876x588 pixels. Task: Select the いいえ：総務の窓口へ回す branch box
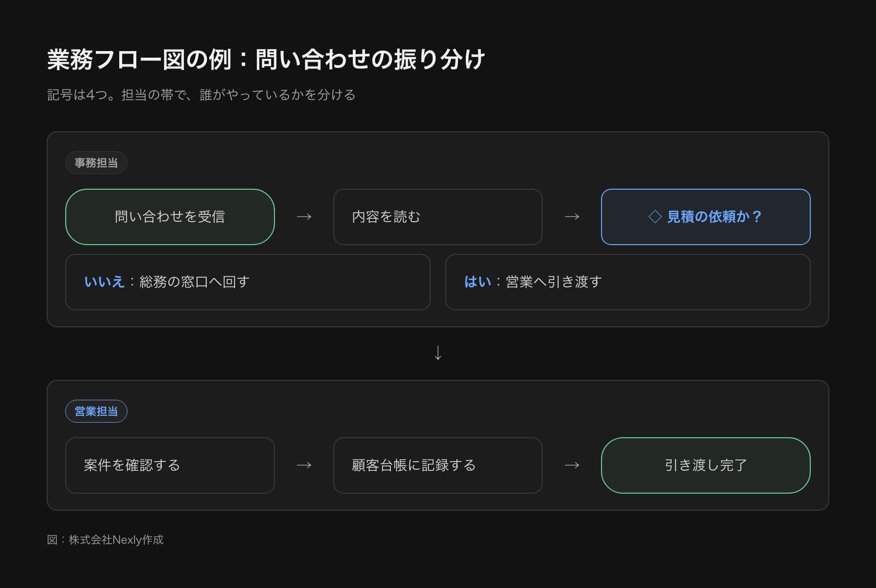(x=248, y=282)
